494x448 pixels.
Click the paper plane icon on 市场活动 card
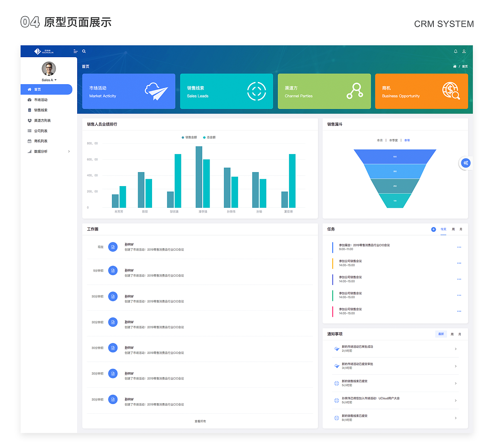click(156, 91)
